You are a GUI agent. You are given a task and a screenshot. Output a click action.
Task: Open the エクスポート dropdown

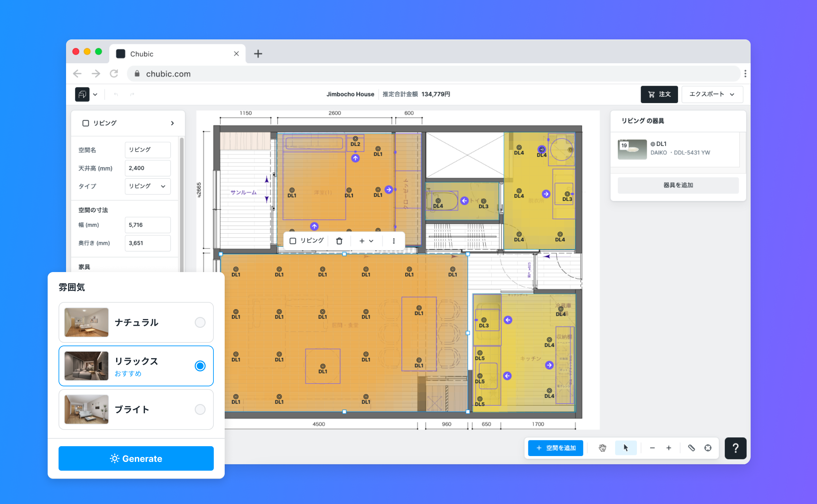click(712, 94)
